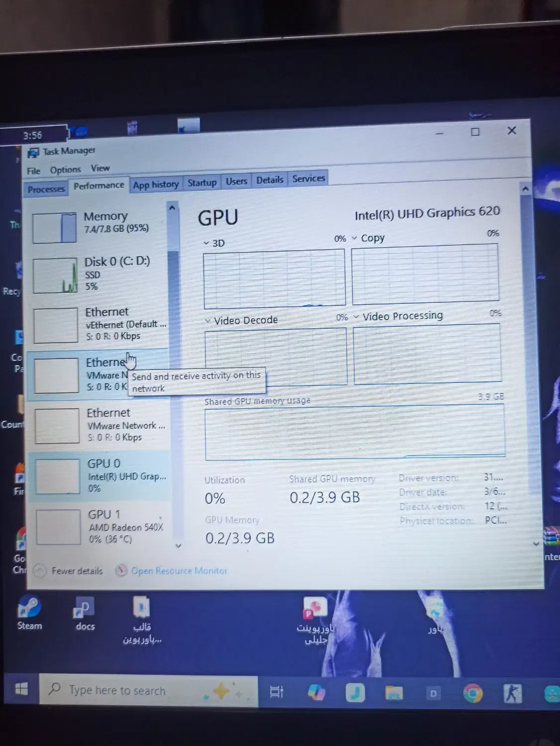Open Task View from the taskbar
The width and height of the screenshot is (560, 746).
coord(277,691)
